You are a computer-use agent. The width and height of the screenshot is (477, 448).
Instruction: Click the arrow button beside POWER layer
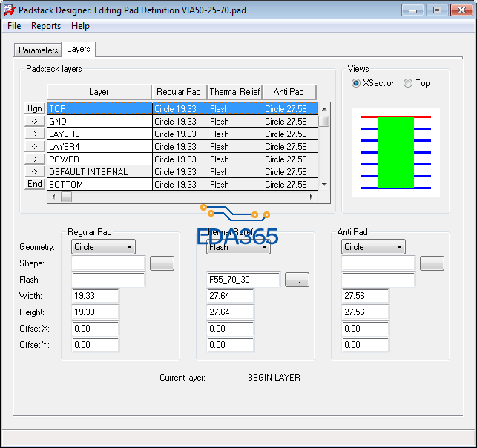pyautogui.click(x=35, y=159)
